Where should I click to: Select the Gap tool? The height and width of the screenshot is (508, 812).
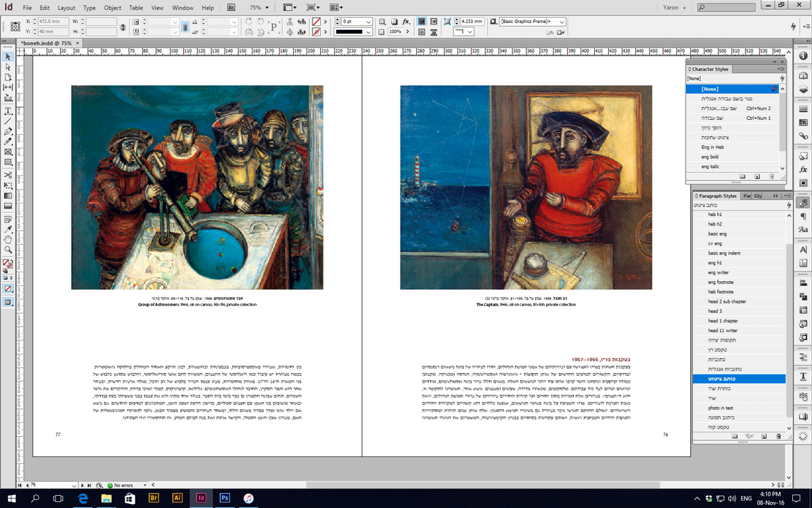click(8, 87)
